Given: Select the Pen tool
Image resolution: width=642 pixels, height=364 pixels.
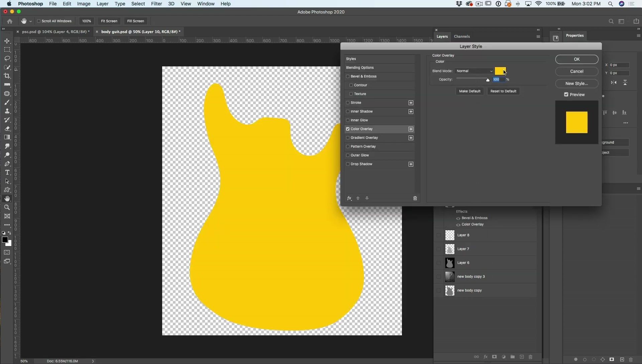Looking at the screenshot, I should point(7,164).
